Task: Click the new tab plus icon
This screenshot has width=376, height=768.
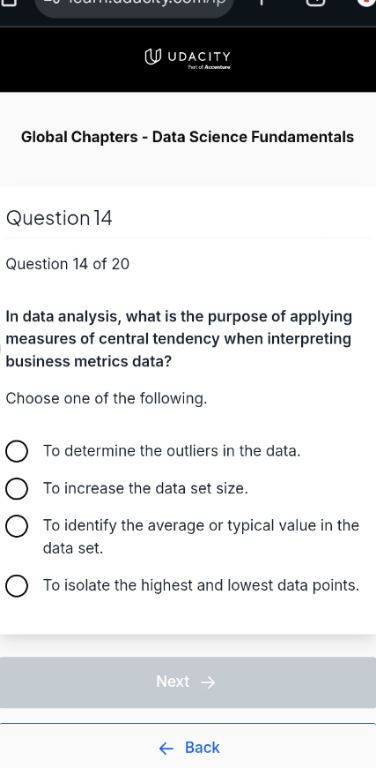Action: [261, 2]
